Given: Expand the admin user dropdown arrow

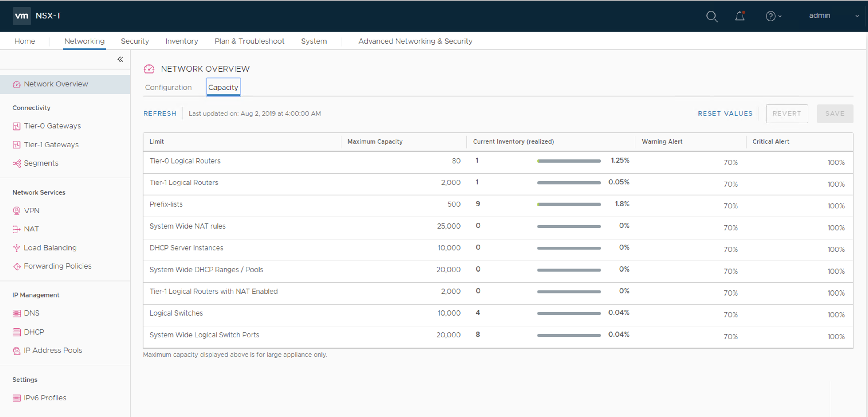Looking at the screenshot, I should 857,16.
